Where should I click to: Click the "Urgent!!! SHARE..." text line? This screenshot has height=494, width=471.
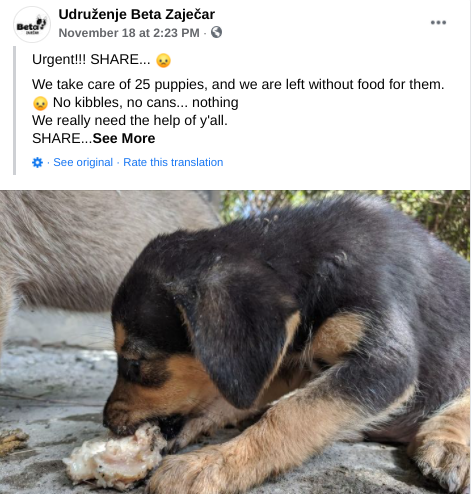click(x=91, y=60)
